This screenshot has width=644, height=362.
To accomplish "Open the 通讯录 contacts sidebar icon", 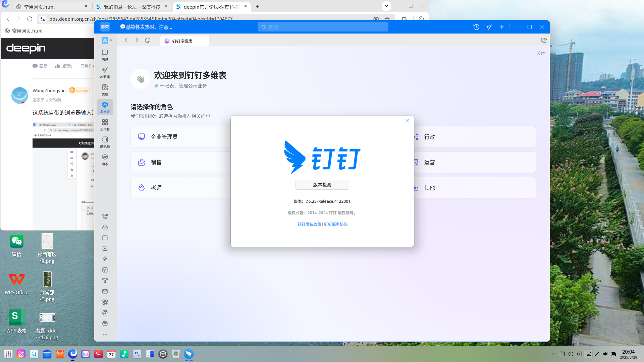I will click(105, 142).
